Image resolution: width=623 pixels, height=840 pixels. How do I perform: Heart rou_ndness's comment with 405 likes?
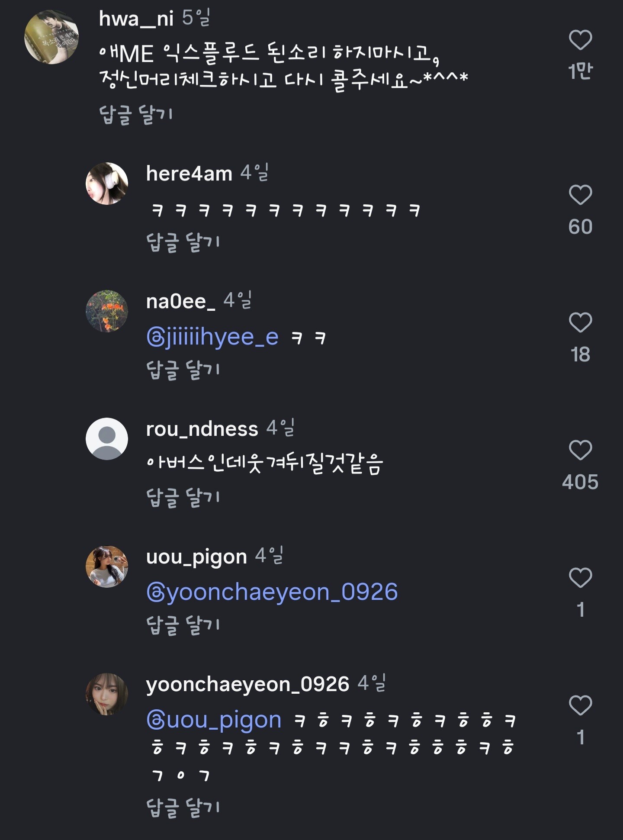(580, 450)
